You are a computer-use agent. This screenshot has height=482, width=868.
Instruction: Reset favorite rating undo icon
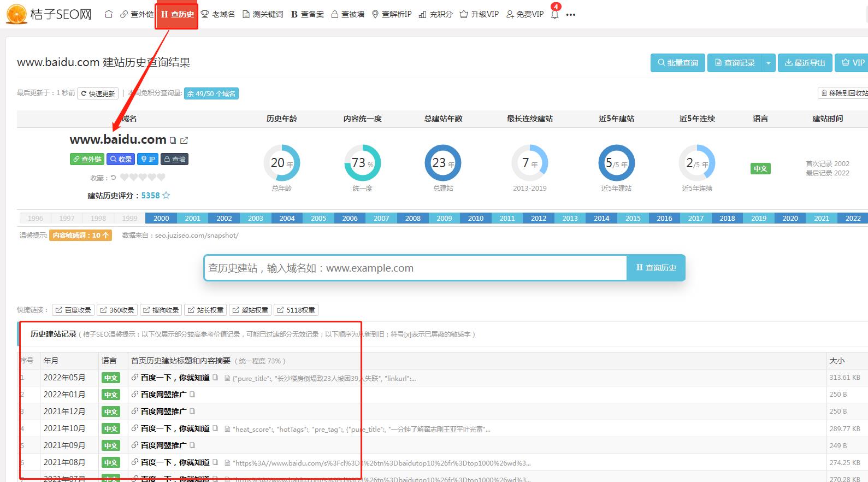tap(113, 178)
